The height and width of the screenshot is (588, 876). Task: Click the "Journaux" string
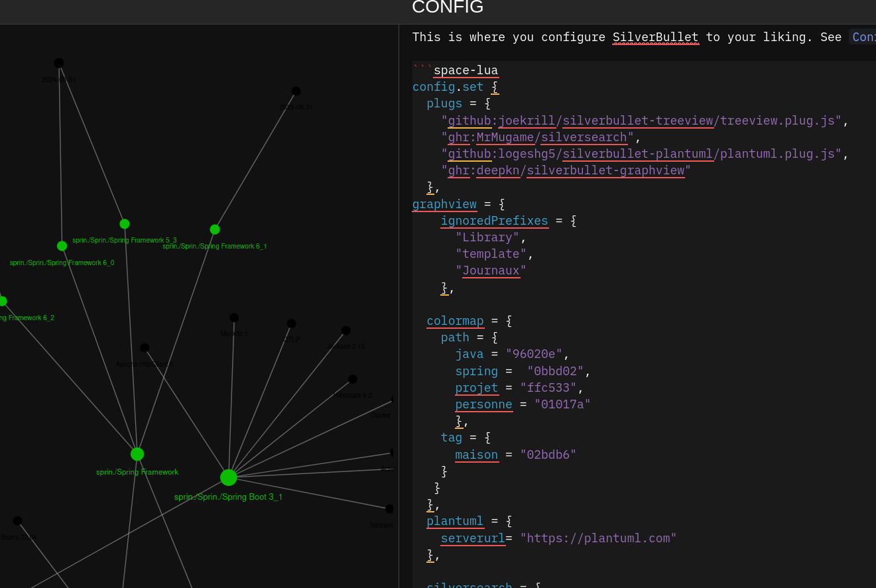(491, 270)
